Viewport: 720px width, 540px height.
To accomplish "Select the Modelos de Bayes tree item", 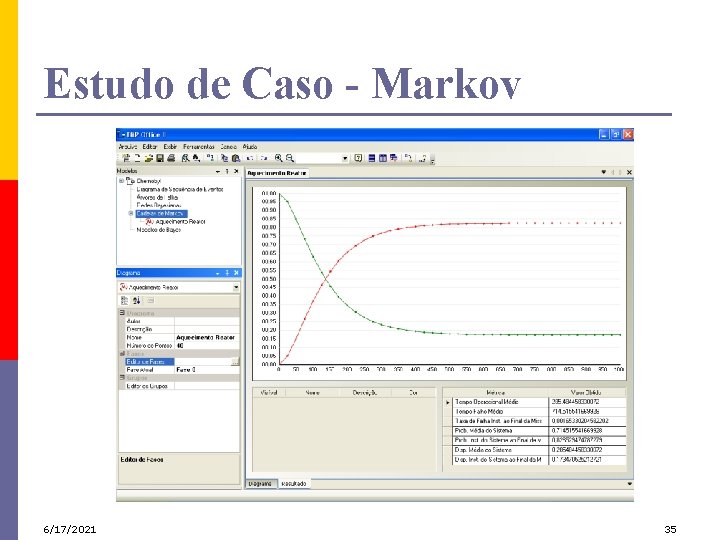I will pyautogui.click(x=159, y=230).
